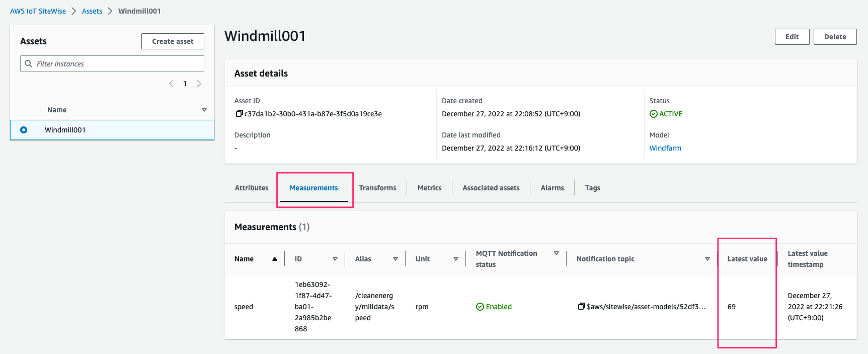868x354 pixels.
Task: Select the Windmill001 radio button
Action: [24, 130]
